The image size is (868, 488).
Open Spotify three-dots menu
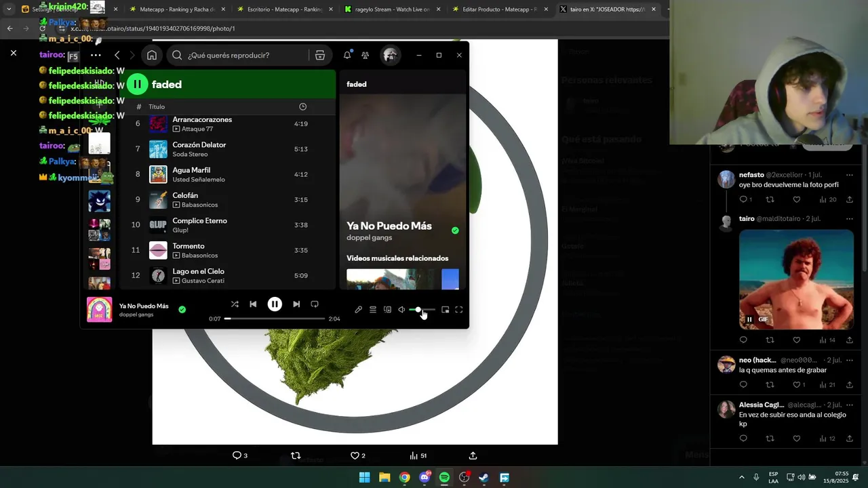click(96, 55)
